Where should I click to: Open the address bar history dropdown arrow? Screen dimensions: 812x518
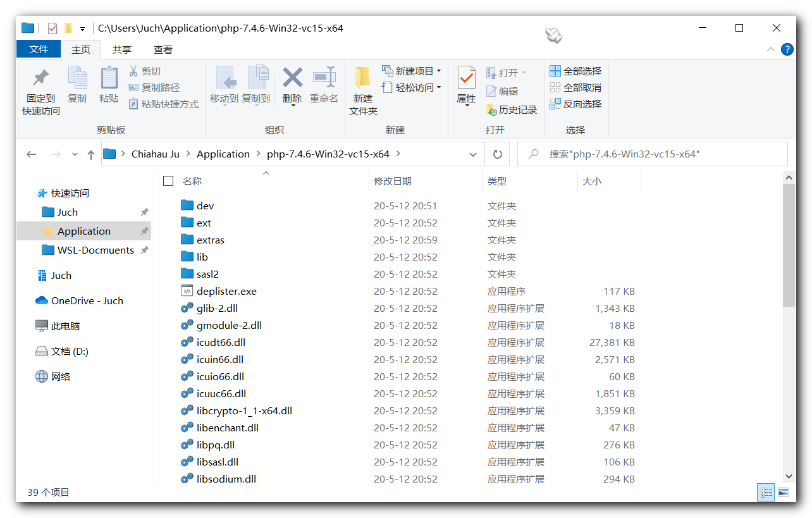pyautogui.click(x=473, y=154)
